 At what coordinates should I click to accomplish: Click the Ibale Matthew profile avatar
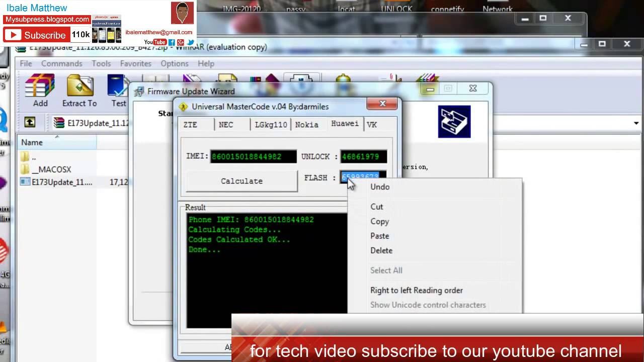182,13
